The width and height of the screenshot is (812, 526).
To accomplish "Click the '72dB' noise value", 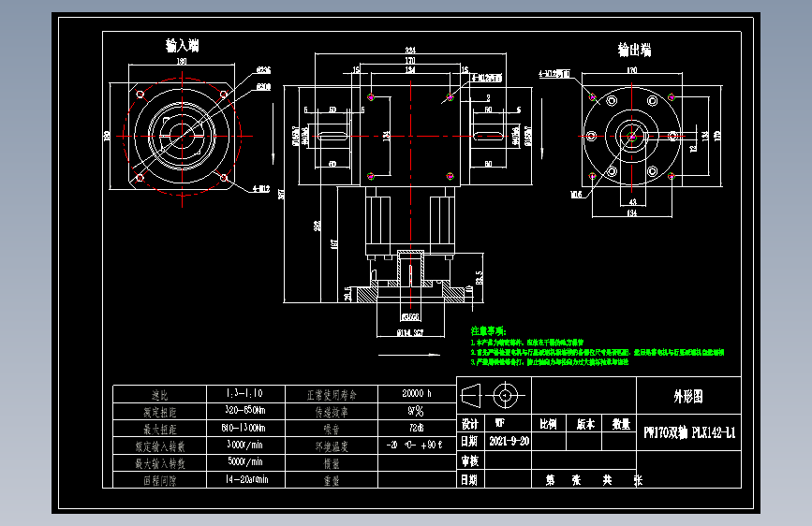I will (x=417, y=428).
